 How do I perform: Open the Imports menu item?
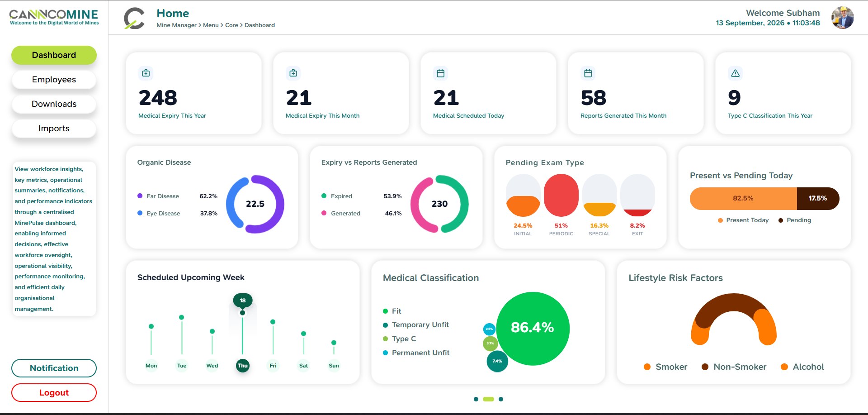(54, 129)
